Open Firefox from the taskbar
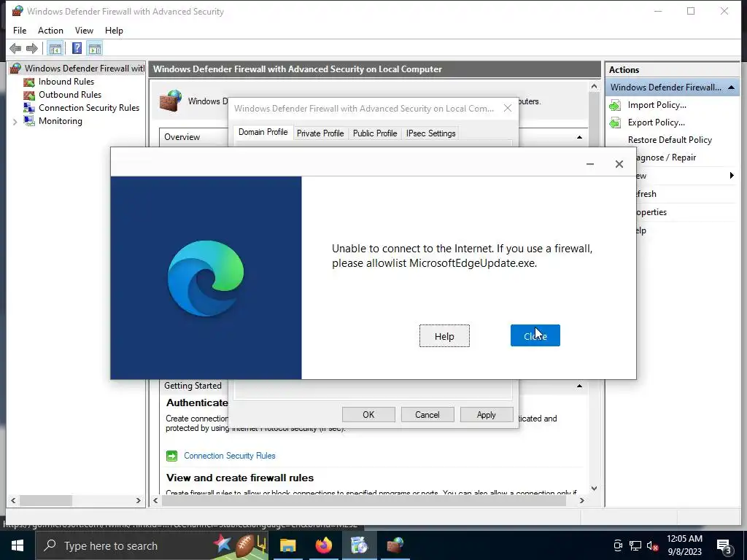Screen dimensions: 747x560 click(323, 545)
